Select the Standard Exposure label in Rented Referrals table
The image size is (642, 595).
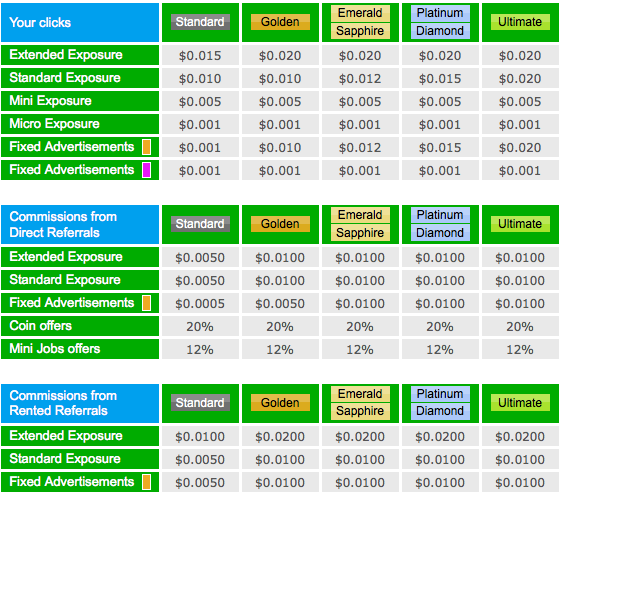(x=80, y=459)
